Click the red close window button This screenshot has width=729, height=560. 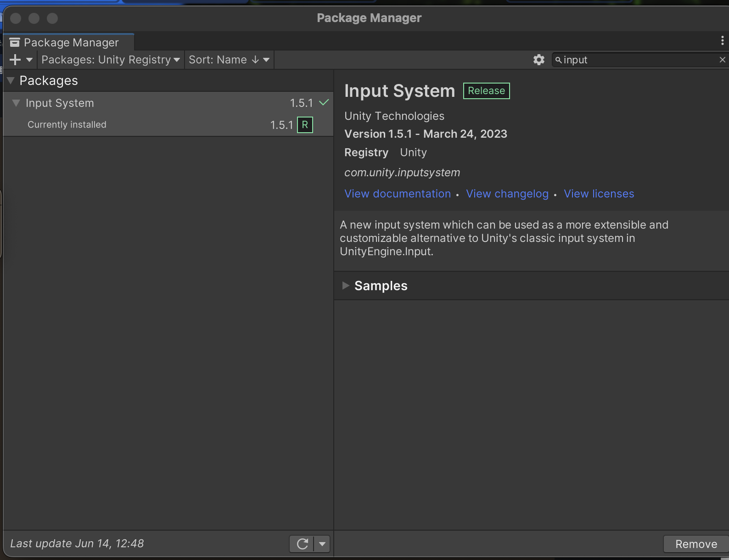(16, 18)
